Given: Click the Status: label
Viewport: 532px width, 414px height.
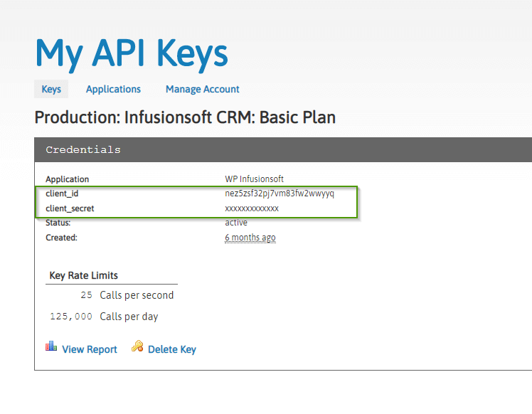Looking at the screenshot, I should [x=58, y=223].
